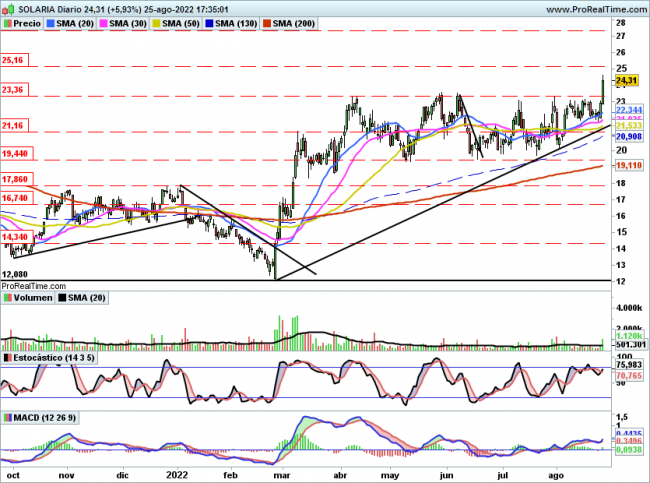
Task: Click the Estocástico indicator legend icon
Action: (x=8, y=357)
